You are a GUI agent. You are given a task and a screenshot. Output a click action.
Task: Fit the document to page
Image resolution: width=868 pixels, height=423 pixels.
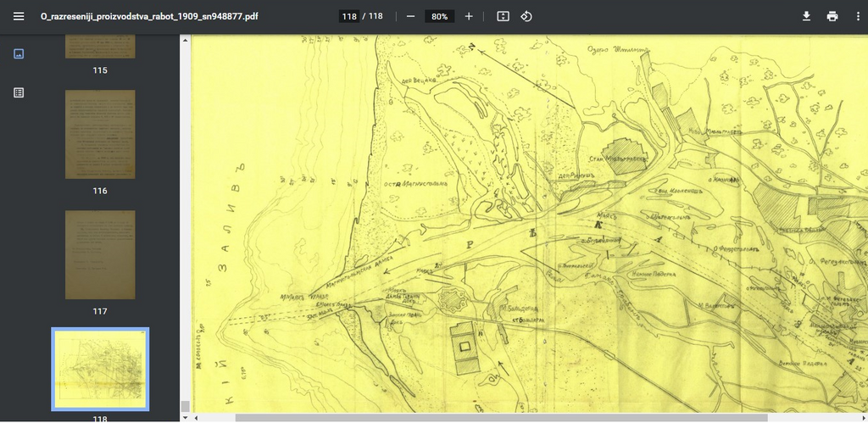click(503, 16)
